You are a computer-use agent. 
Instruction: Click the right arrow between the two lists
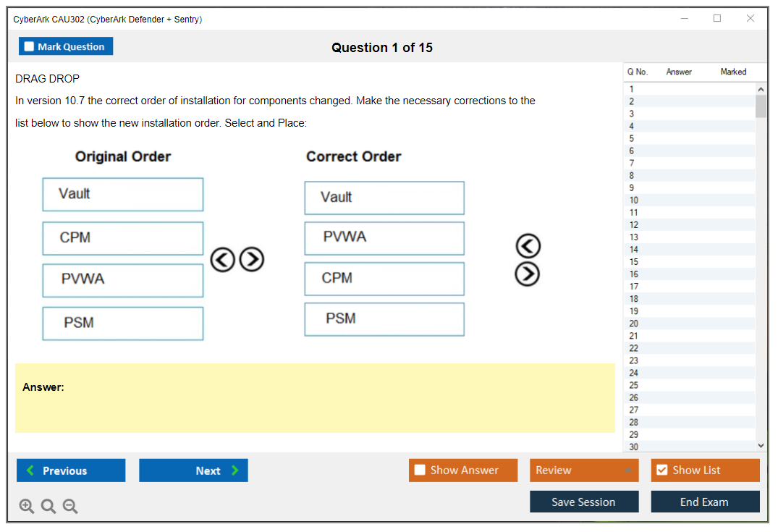click(x=252, y=259)
